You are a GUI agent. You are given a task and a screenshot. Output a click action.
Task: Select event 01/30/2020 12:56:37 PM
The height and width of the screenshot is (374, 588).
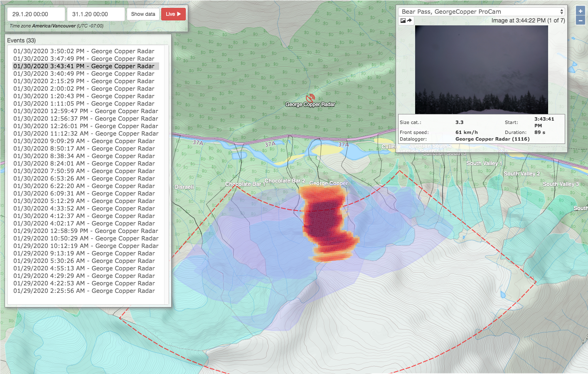click(x=86, y=119)
